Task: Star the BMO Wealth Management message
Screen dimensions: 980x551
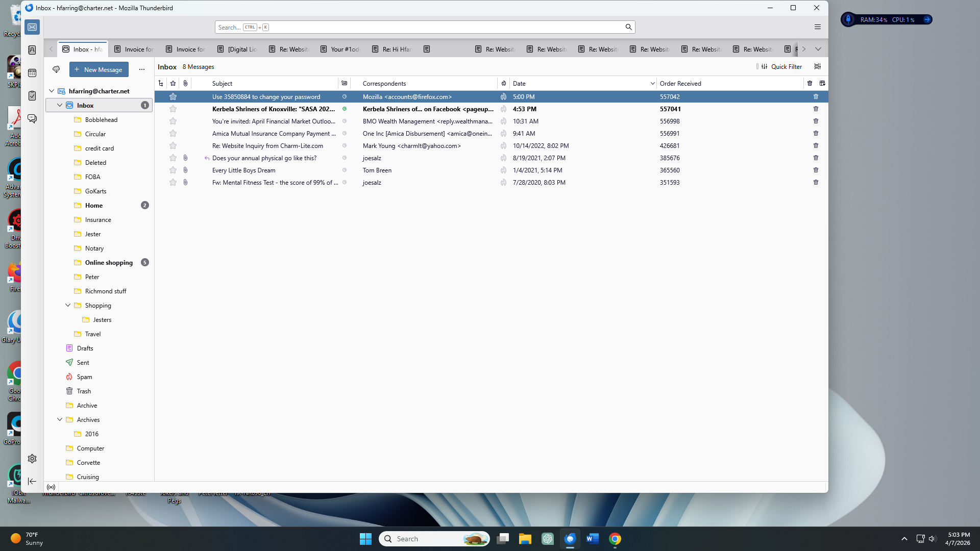Action: [173, 121]
